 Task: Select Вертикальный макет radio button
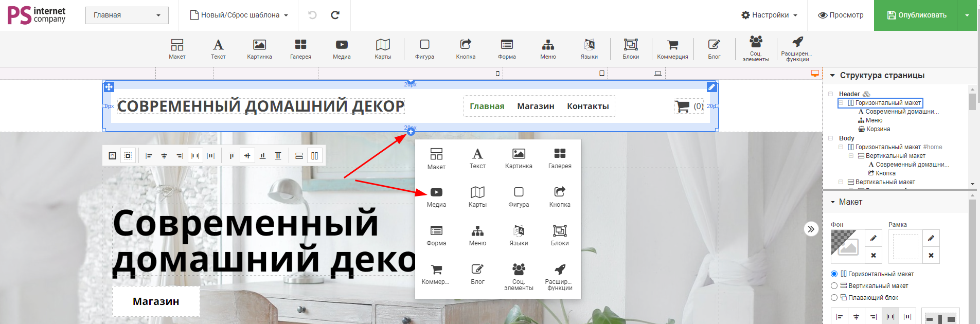pyautogui.click(x=834, y=286)
